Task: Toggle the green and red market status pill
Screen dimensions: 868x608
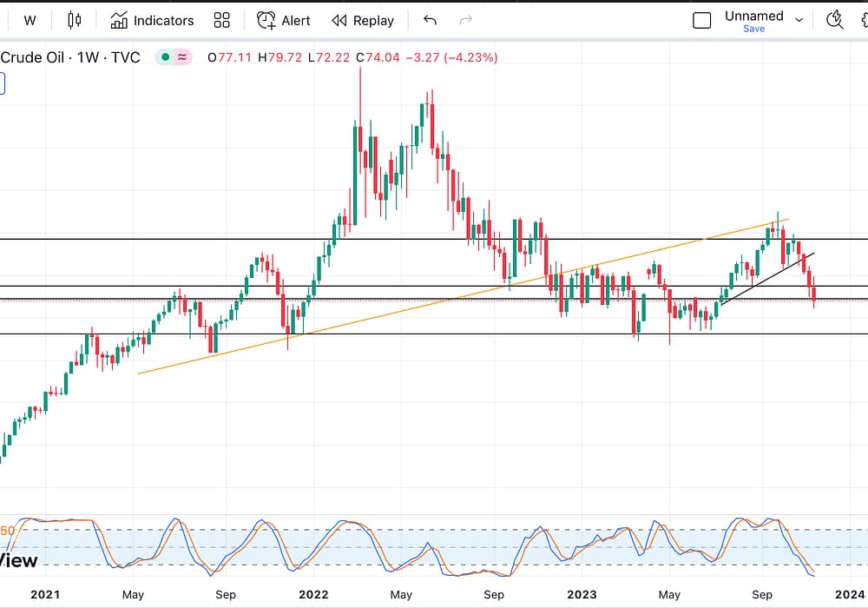Action: [x=174, y=57]
